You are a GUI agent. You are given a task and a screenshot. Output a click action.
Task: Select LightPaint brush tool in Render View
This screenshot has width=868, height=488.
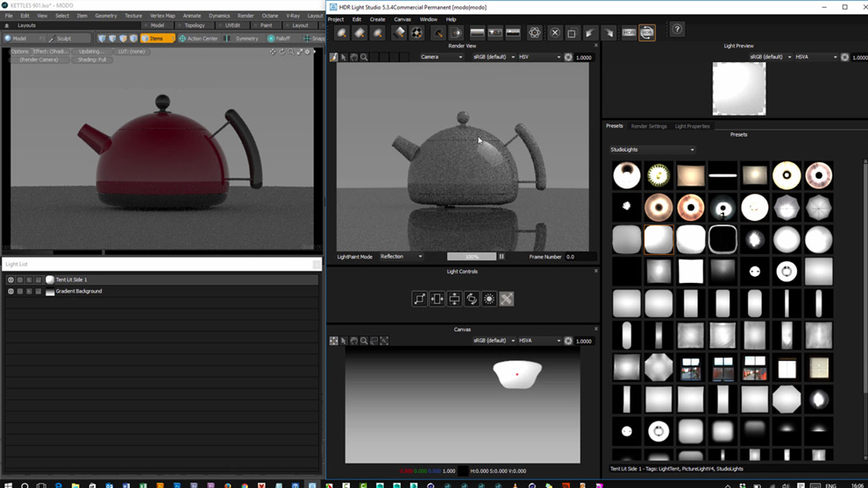point(334,57)
